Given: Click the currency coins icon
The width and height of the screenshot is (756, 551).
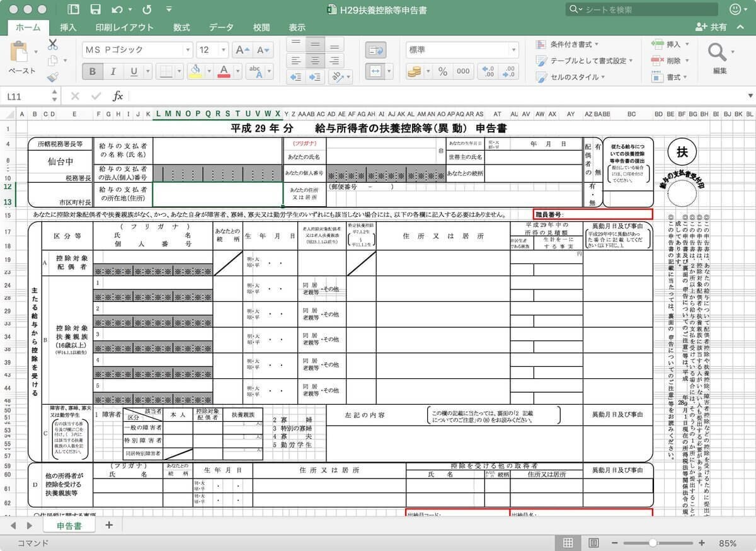Looking at the screenshot, I should point(414,71).
